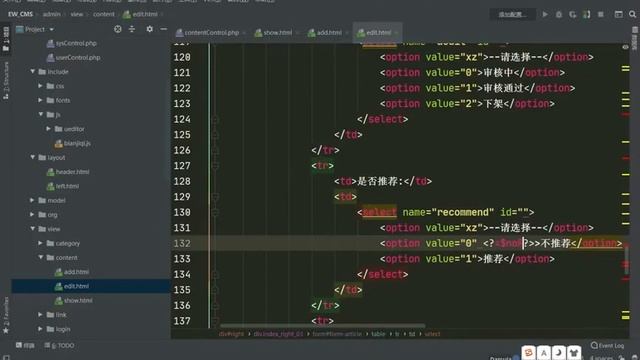Screen dimensions: 640x360
Task: Toggle code fold marker on line 130
Action: [215, 213]
